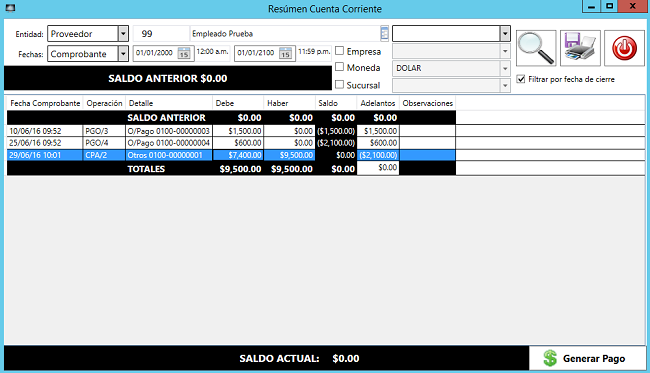Viewport: 650px width, 373px height.
Task: Click the entity lookup icon beside Empleado Prueba
Action: (384, 34)
